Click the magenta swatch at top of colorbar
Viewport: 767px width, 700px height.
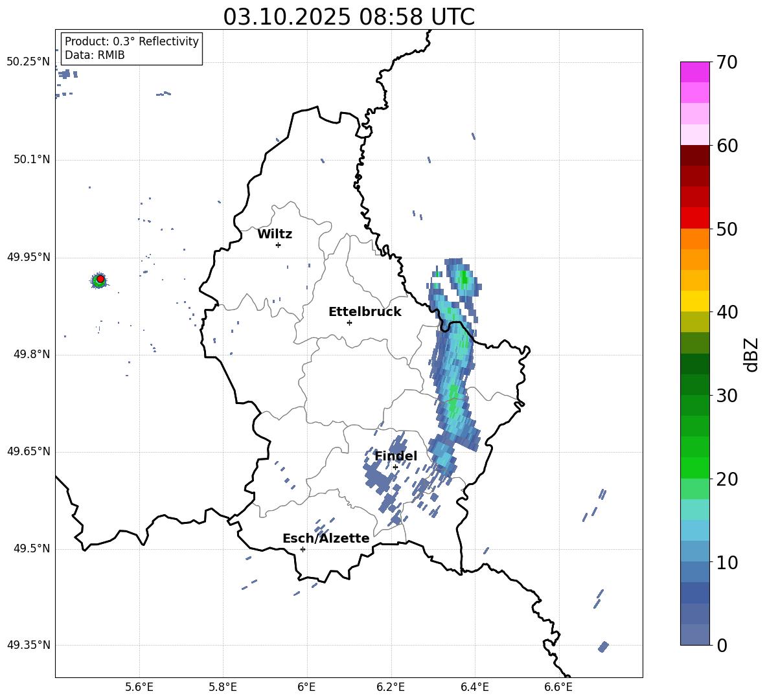tap(695, 72)
